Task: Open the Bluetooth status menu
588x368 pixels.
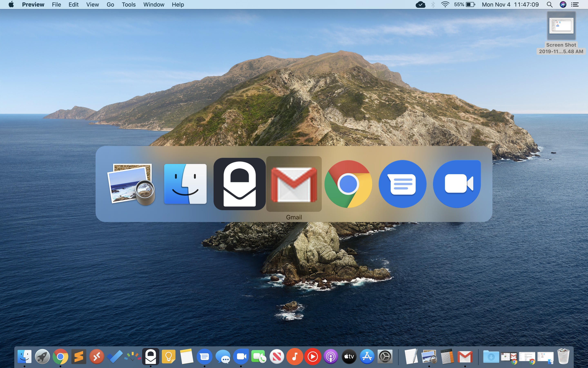Action: point(433,4)
